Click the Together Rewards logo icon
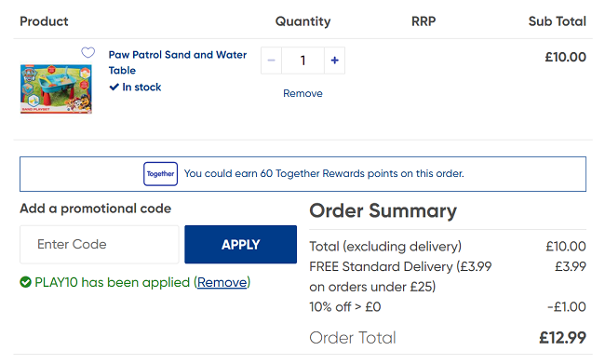The image size is (605, 364). pos(160,174)
